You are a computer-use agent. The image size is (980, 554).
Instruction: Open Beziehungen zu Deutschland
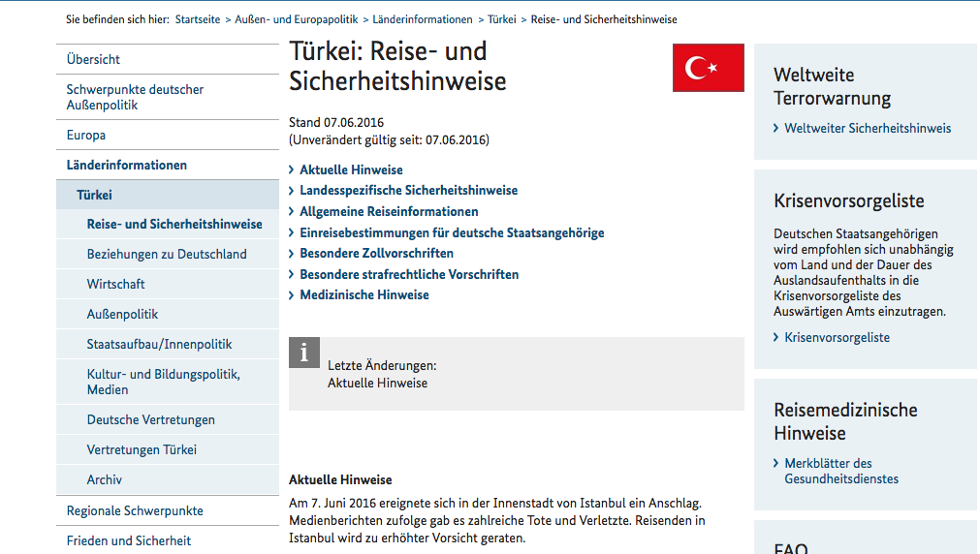coord(167,254)
